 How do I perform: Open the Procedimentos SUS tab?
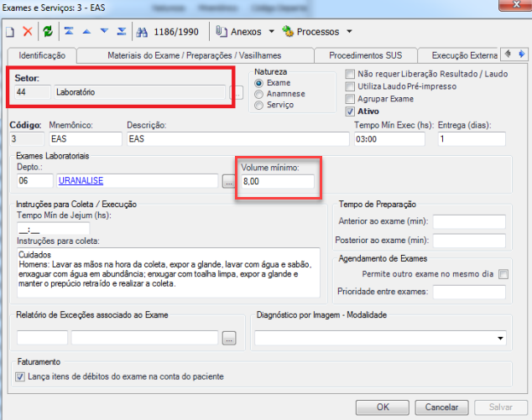pyautogui.click(x=365, y=55)
